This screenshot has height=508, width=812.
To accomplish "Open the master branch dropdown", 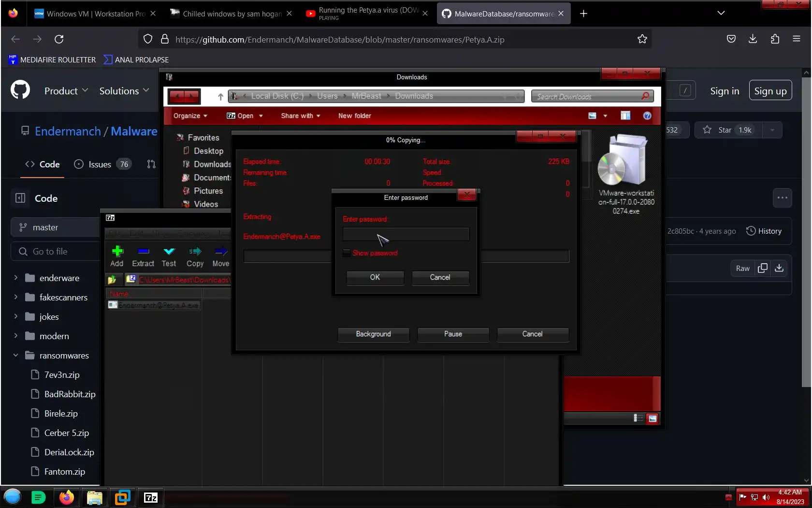I will coord(55,227).
